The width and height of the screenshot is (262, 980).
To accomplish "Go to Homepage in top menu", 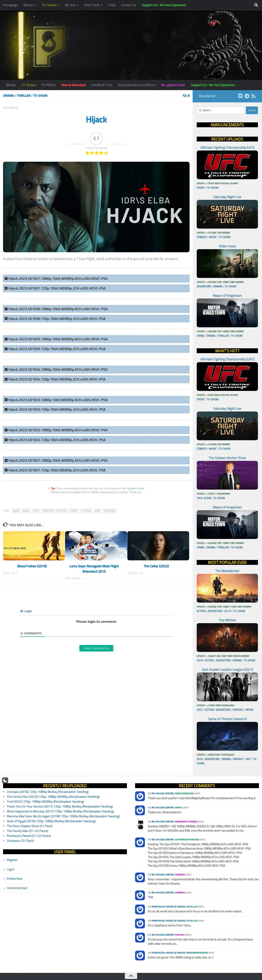I will point(10,5).
